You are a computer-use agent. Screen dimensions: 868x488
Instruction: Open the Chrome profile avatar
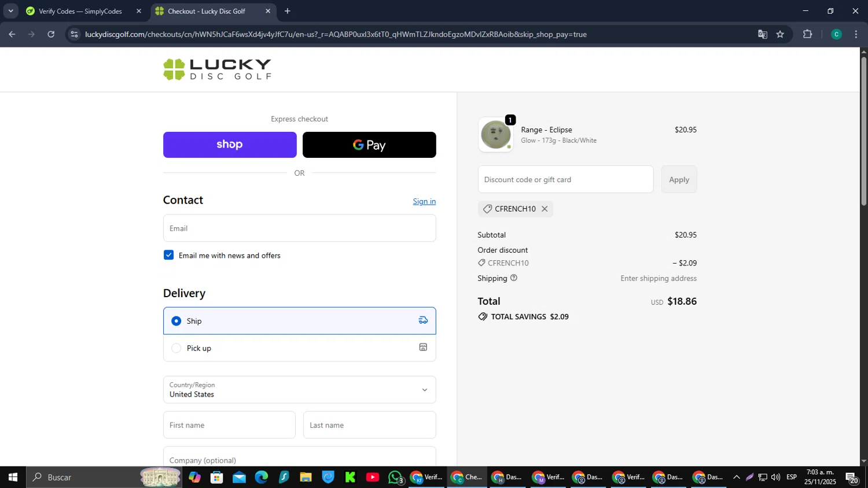[836, 34]
